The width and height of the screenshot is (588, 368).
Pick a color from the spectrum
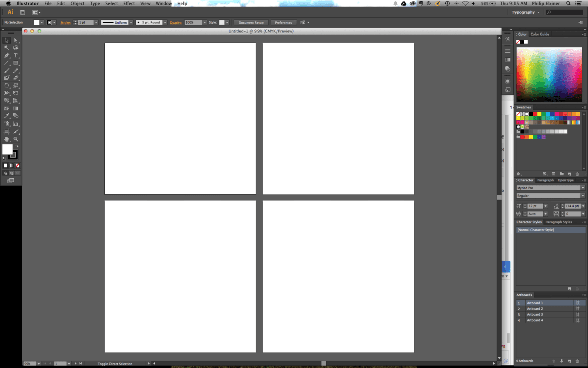point(549,74)
